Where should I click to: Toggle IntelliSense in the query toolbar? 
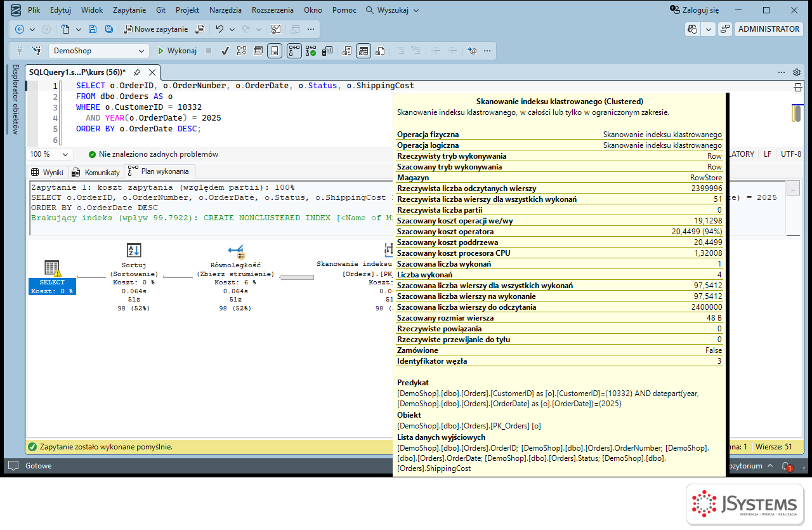[275, 51]
